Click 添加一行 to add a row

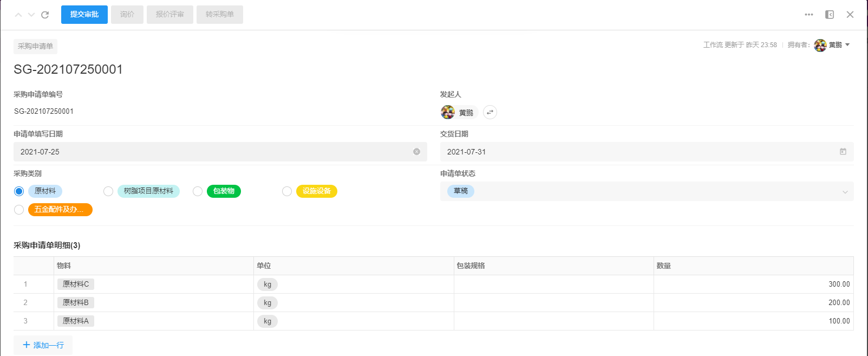click(x=43, y=345)
